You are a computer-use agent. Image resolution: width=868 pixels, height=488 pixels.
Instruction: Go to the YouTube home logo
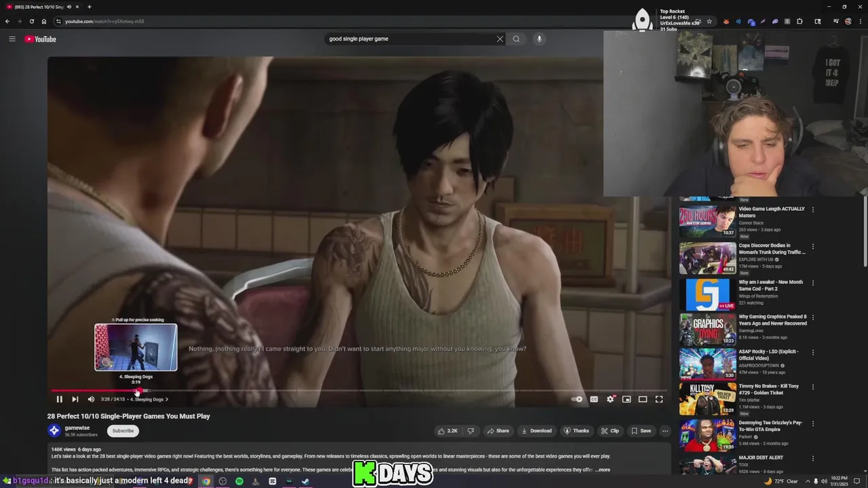pyautogui.click(x=41, y=39)
